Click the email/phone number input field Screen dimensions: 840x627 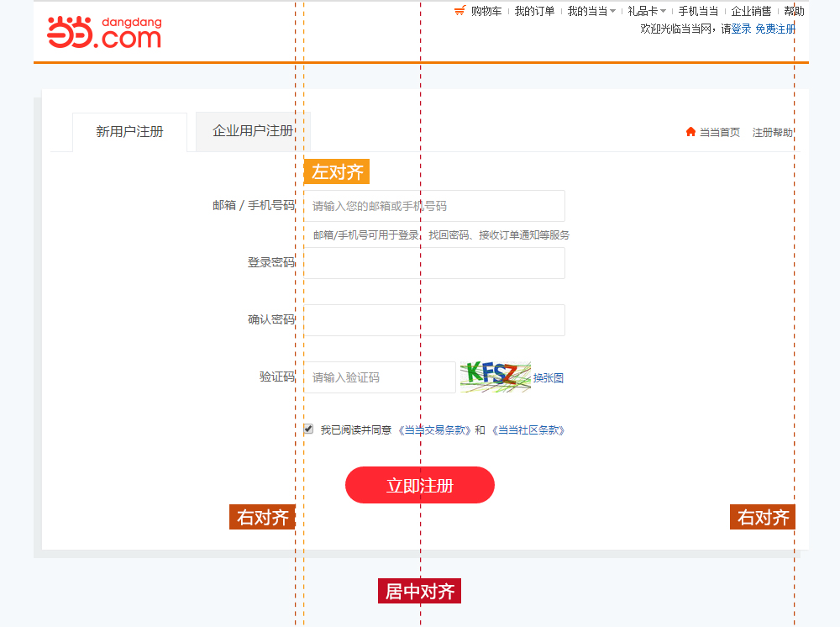pos(434,205)
